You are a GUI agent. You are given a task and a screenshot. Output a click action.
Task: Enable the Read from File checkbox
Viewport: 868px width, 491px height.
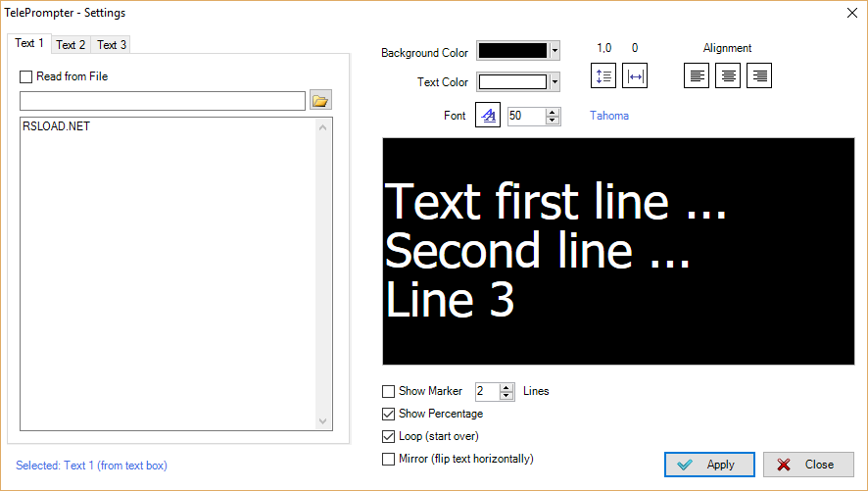tap(26, 77)
